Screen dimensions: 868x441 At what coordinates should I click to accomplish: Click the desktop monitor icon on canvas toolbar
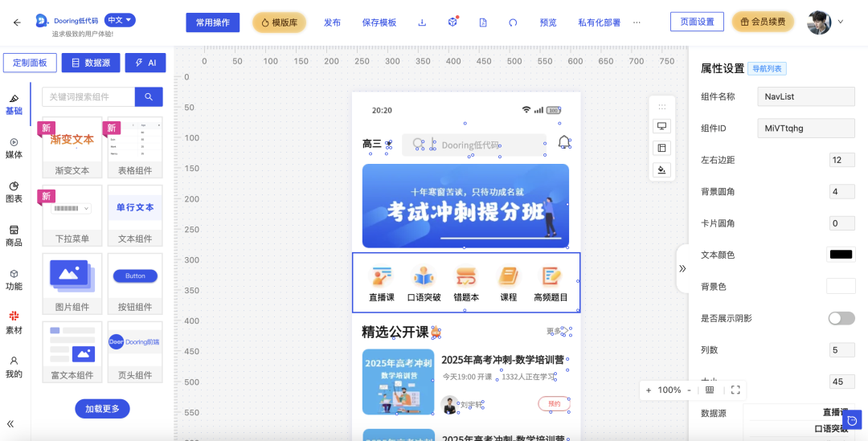click(x=661, y=126)
